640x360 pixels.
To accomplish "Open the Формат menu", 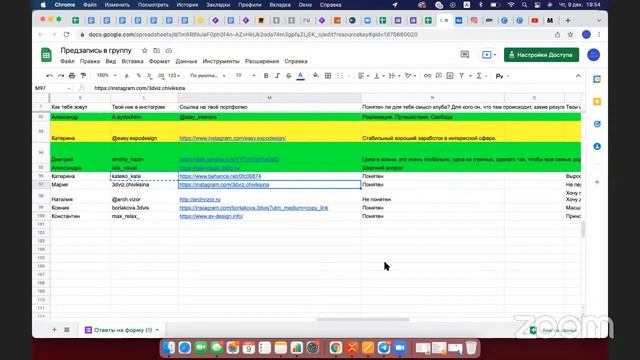I will tap(159, 61).
